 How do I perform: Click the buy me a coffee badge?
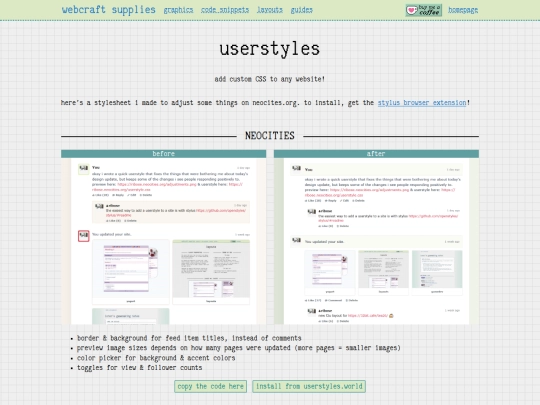click(x=424, y=10)
